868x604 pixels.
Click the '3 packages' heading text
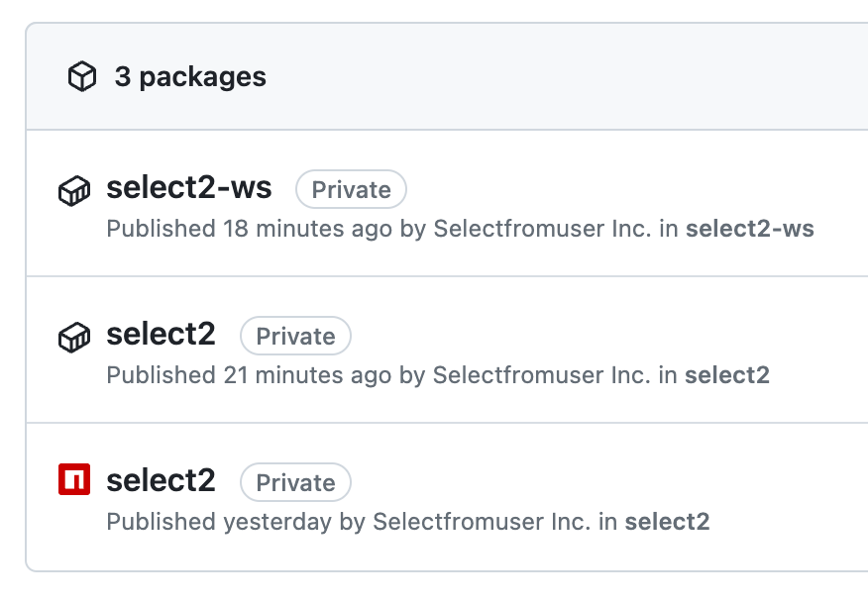[190, 77]
